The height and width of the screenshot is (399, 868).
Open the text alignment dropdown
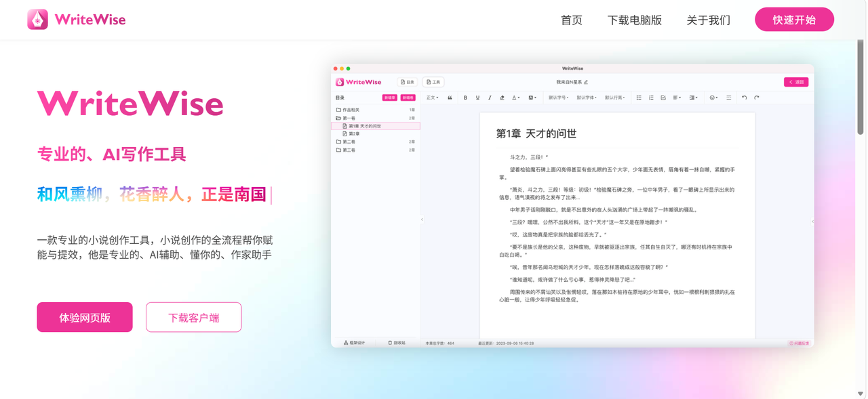pyautogui.click(x=677, y=98)
